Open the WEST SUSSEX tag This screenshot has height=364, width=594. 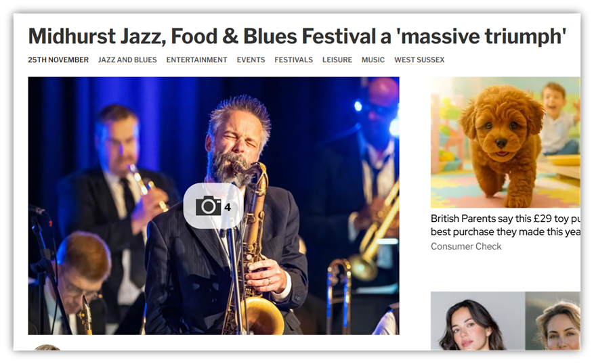419,60
